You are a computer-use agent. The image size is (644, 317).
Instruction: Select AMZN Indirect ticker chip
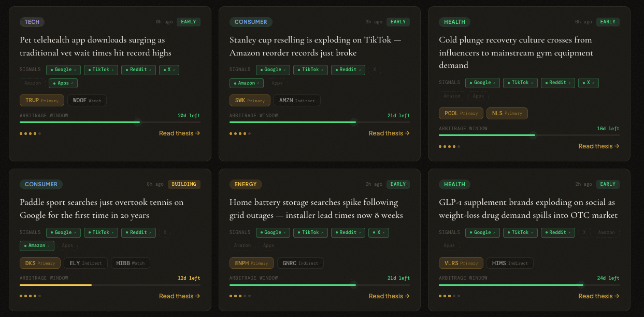click(x=297, y=100)
